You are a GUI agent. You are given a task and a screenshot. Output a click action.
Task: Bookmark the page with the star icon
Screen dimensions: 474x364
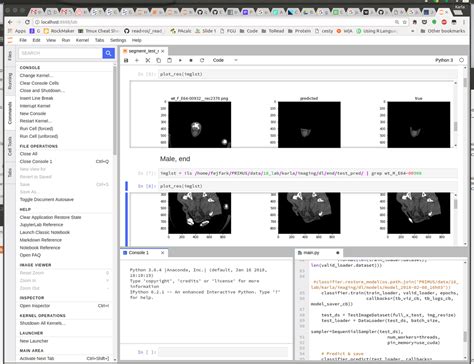(x=405, y=22)
